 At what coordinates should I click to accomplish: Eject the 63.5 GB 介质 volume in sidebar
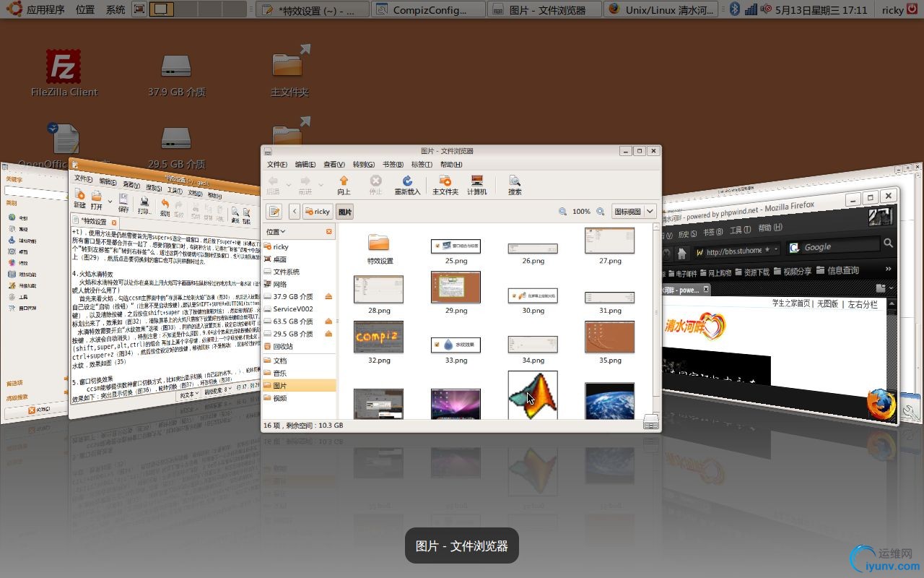(x=328, y=322)
